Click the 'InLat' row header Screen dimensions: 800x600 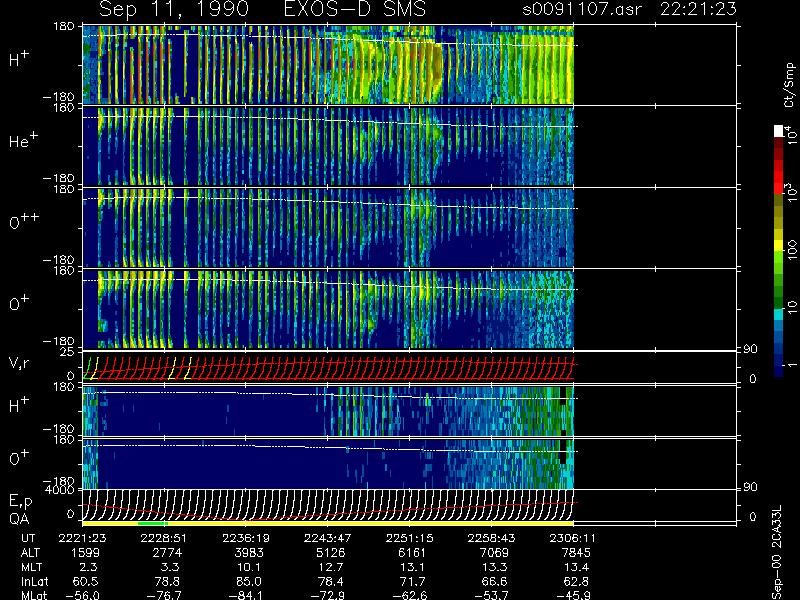pyautogui.click(x=34, y=581)
